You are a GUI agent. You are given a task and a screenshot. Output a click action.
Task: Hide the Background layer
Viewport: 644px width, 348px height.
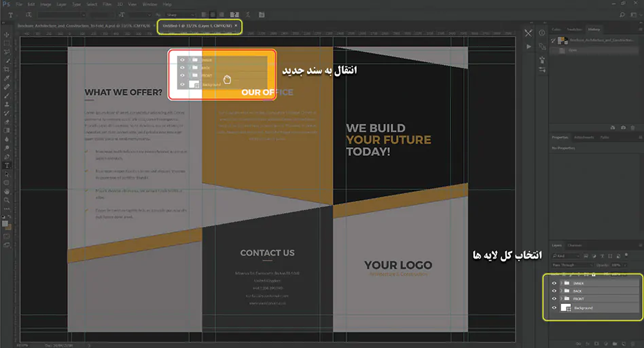[x=554, y=308]
